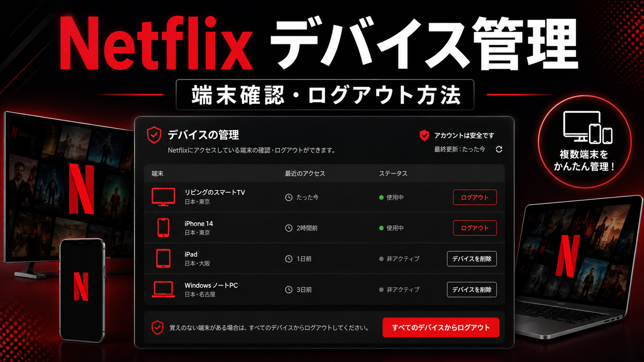Screen dimensions: 644x362
Task: Click the laptop icon in Windows ノートPC row
Action: pos(163,289)
